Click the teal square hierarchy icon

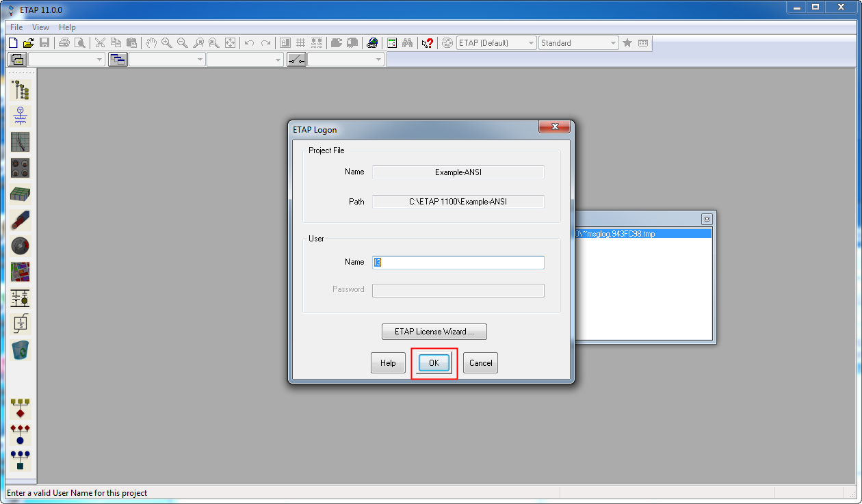click(20, 460)
